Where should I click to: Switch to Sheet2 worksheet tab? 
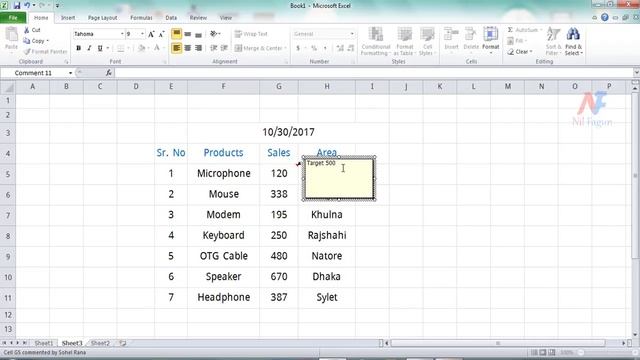click(100, 343)
